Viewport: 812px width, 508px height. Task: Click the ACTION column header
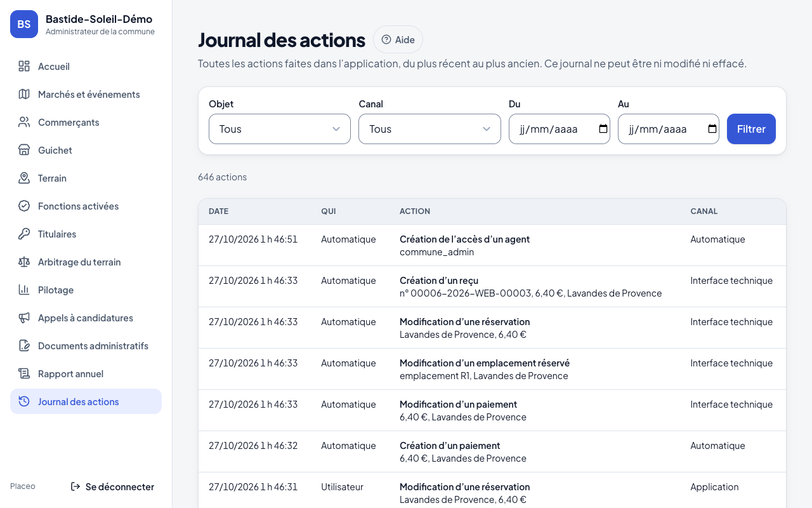coord(415,211)
